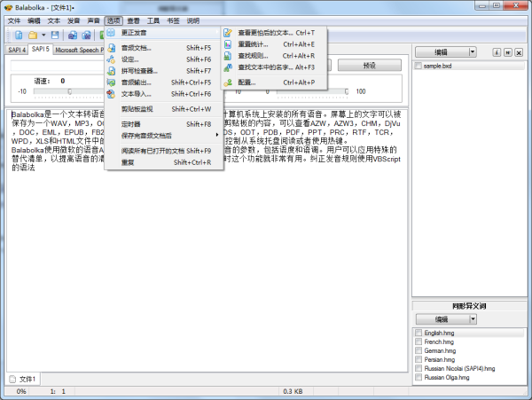Viewport: 532px width, 400px height.
Task: Enable the English.hmg homograph file
Action: tap(419, 333)
